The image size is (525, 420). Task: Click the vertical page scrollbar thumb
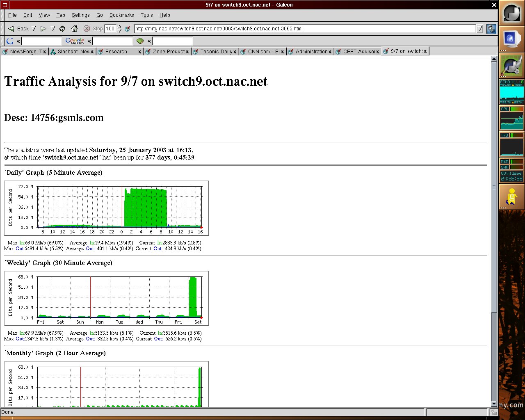[494, 187]
